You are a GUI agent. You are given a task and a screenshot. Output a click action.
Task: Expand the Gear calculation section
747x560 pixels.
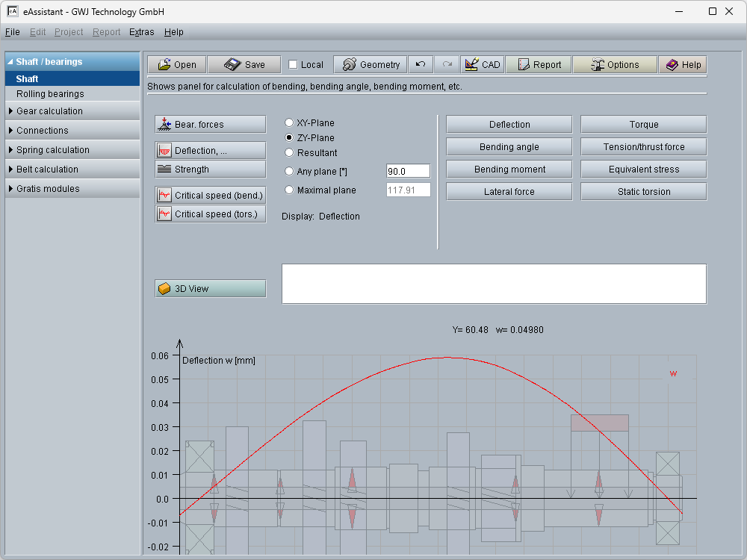point(49,111)
